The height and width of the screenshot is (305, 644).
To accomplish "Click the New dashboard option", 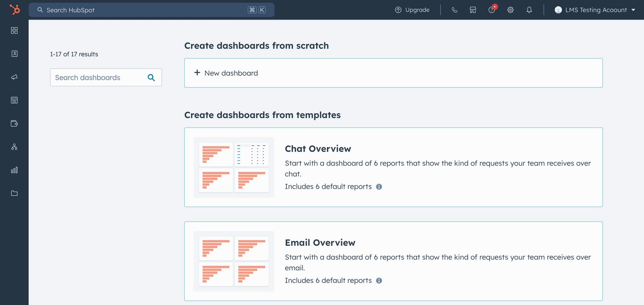I will point(226,73).
